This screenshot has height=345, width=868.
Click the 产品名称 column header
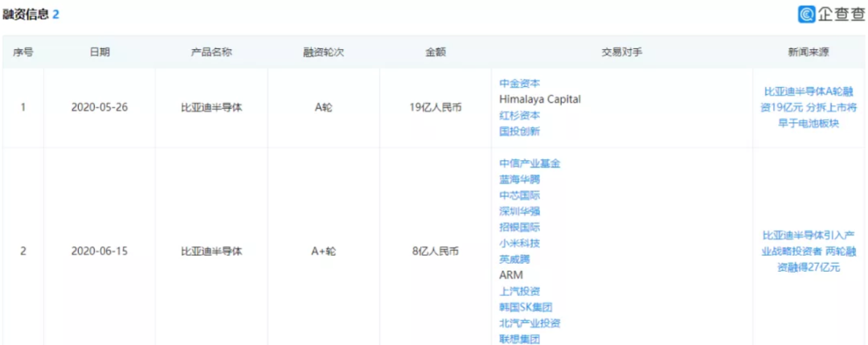coord(211,52)
